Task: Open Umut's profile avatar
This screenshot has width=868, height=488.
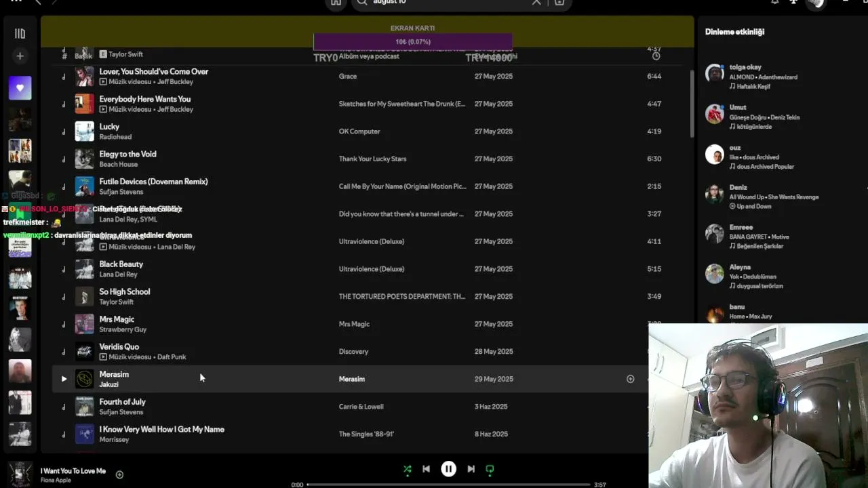Action: (x=715, y=114)
